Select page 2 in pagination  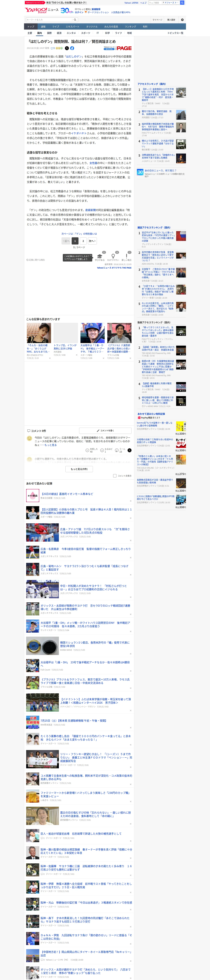[83, 241]
